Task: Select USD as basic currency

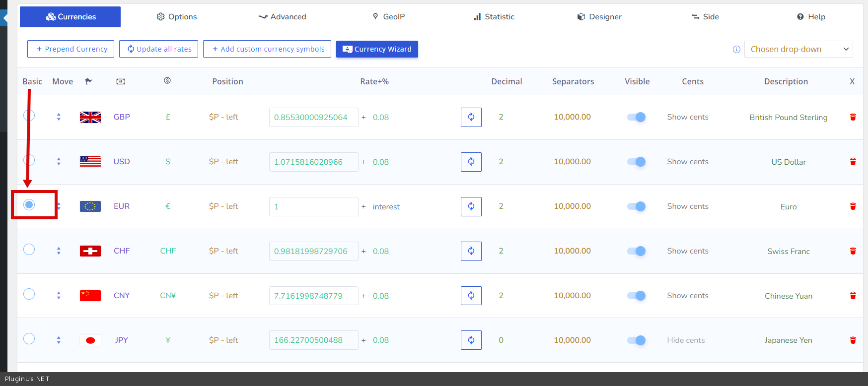Action: point(29,160)
